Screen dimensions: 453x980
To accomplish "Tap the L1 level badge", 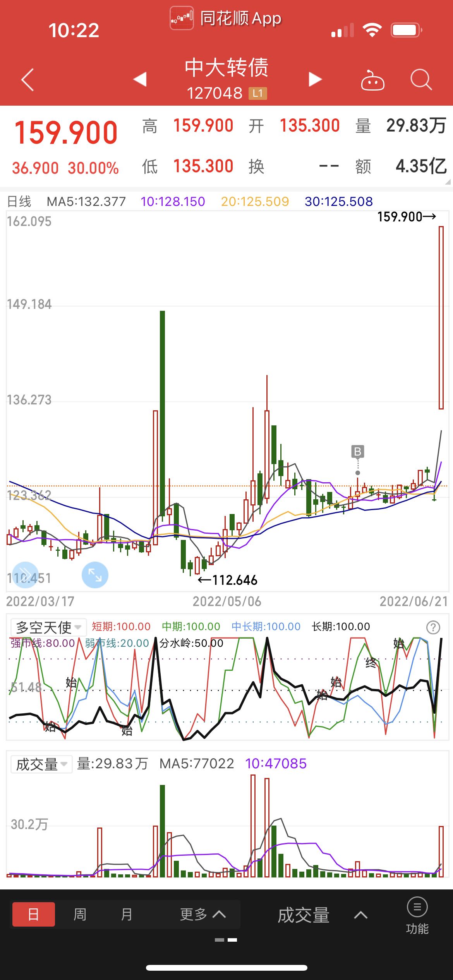I will click(258, 93).
